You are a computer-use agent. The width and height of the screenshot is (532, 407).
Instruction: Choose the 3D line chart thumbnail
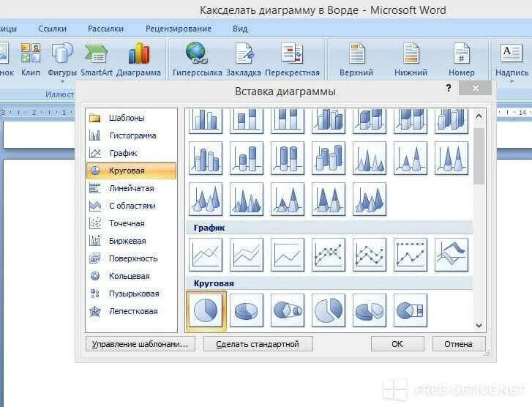point(452,255)
